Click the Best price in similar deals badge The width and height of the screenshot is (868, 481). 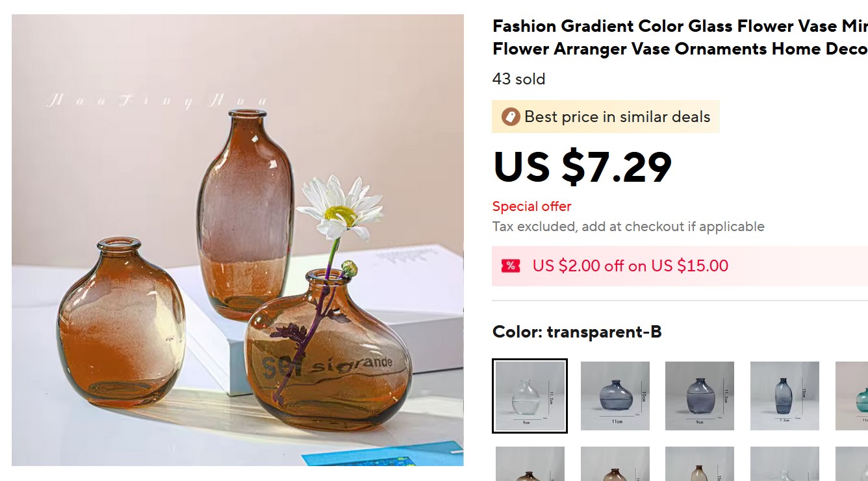pyautogui.click(x=617, y=117)
